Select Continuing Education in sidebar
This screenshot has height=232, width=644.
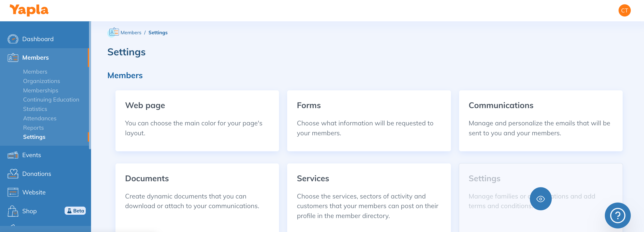(x=51, y=100)
